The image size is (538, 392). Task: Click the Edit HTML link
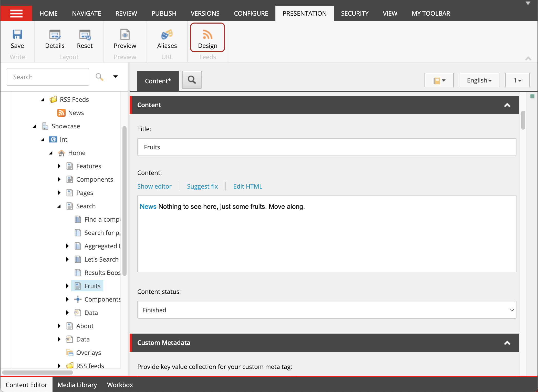247,186
